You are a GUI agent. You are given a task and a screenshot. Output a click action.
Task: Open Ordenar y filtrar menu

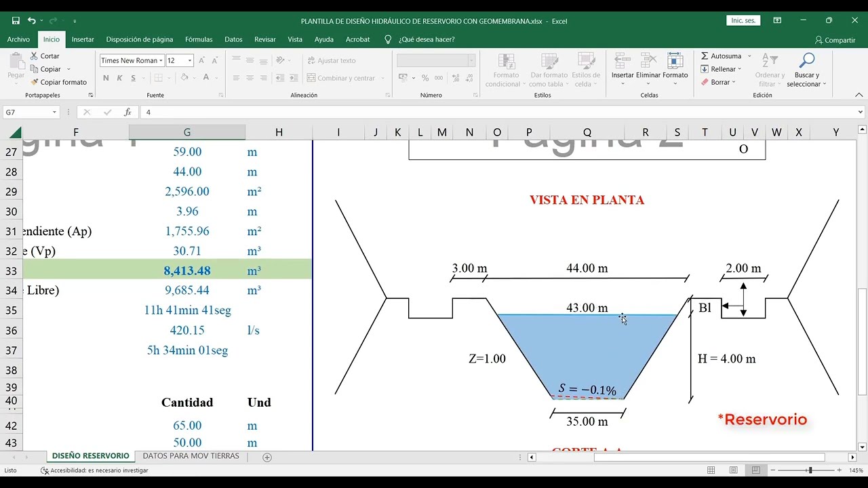[770, 70]
